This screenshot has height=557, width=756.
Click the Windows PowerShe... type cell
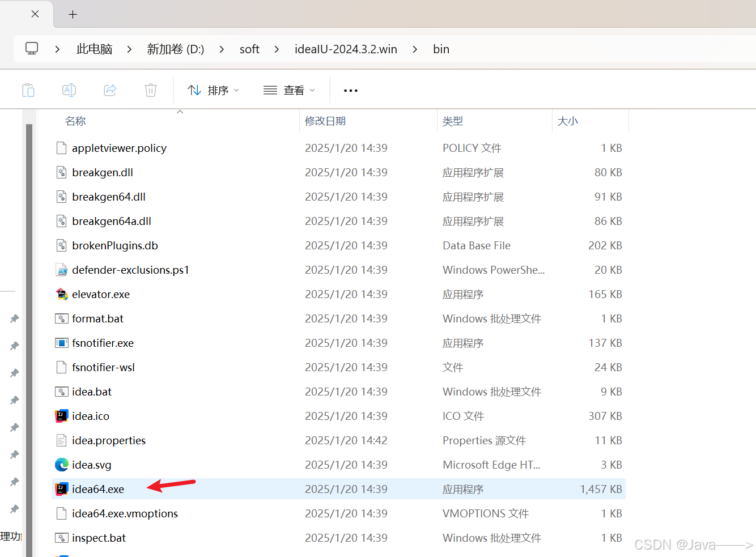pos(494,270)
